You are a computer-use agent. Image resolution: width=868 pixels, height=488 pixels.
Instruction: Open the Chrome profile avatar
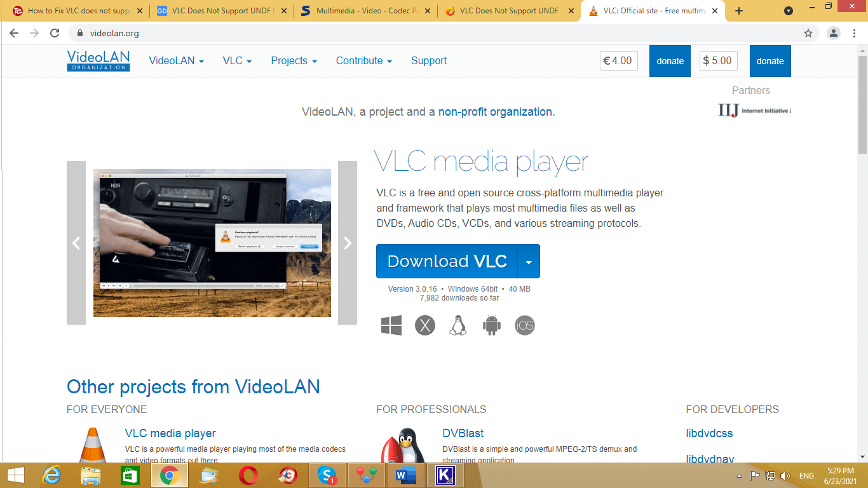[x=834, y=33]
